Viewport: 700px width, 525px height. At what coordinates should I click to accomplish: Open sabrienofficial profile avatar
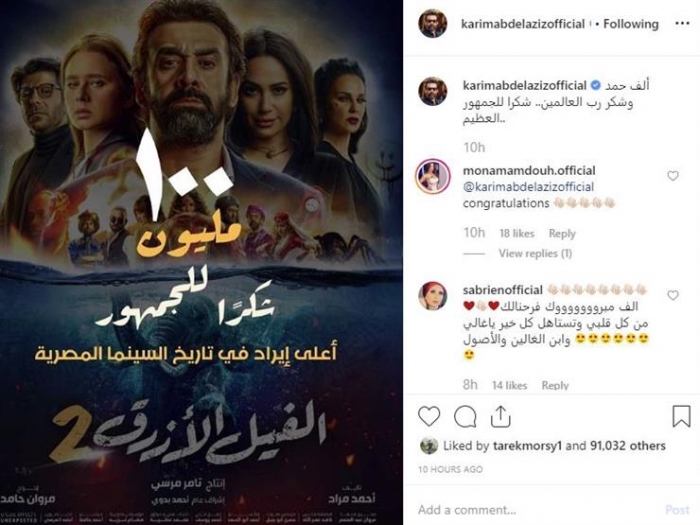(433, 296)
